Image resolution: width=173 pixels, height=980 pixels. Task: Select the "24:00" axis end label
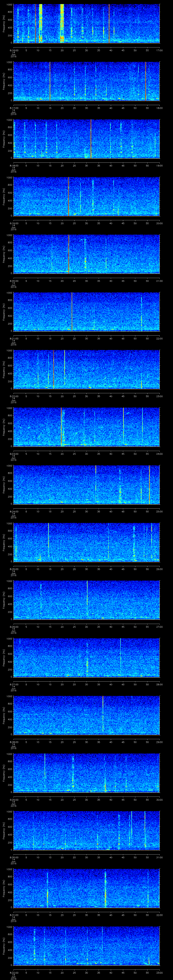point(159,454)
